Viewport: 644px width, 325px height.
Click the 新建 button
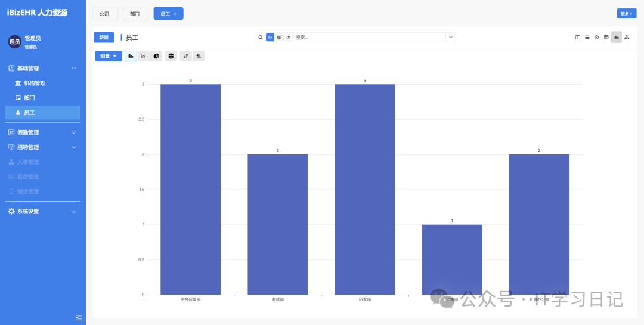coord(104,38)
